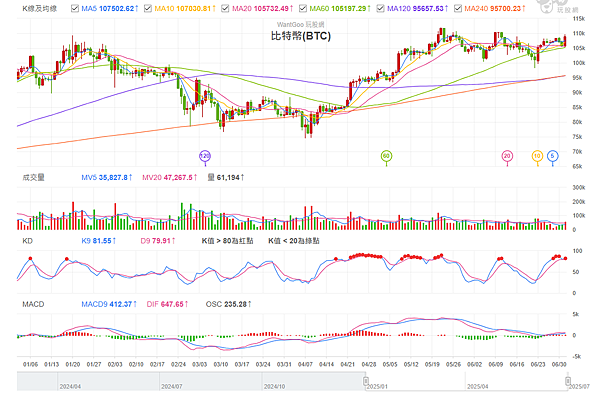Click the 2024/04 label in range navigator
This screenshot has height=397, width=600.
(70, 387)
